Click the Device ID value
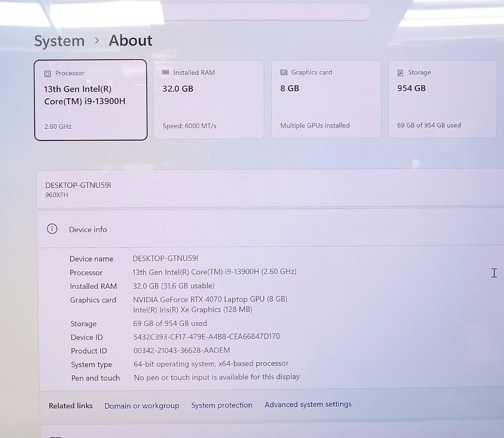Viewport: 504px width, 438px height. tap(207, 337)
